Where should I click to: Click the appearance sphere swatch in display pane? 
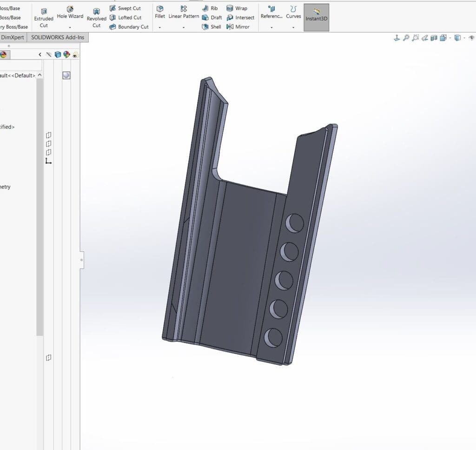(x=66, y=75)
